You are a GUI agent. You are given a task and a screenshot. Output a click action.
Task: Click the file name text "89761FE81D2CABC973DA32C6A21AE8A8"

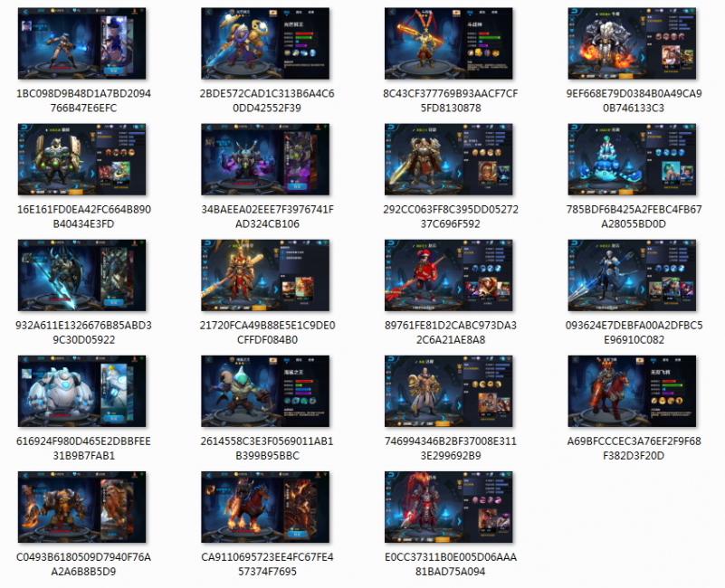point(451,333)
